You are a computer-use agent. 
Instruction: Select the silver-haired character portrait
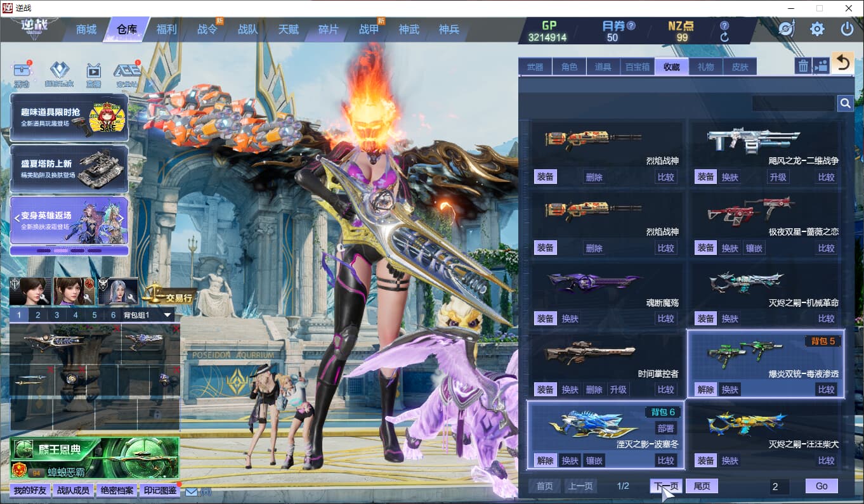[119, 292]
